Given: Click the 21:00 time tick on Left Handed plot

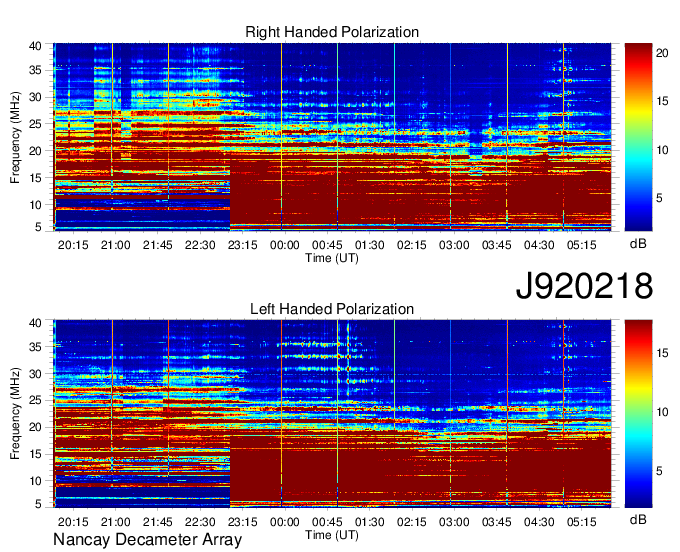Looking at the screenshot, I should point(115,522).
